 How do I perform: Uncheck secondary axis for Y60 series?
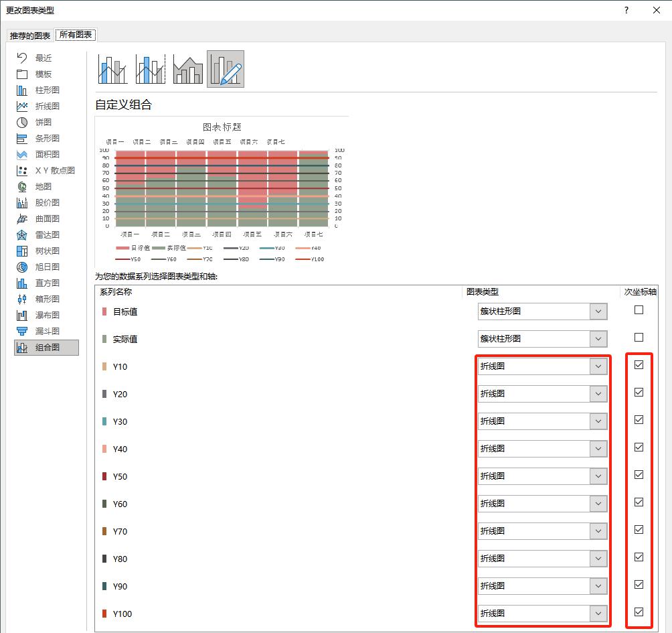639,502
